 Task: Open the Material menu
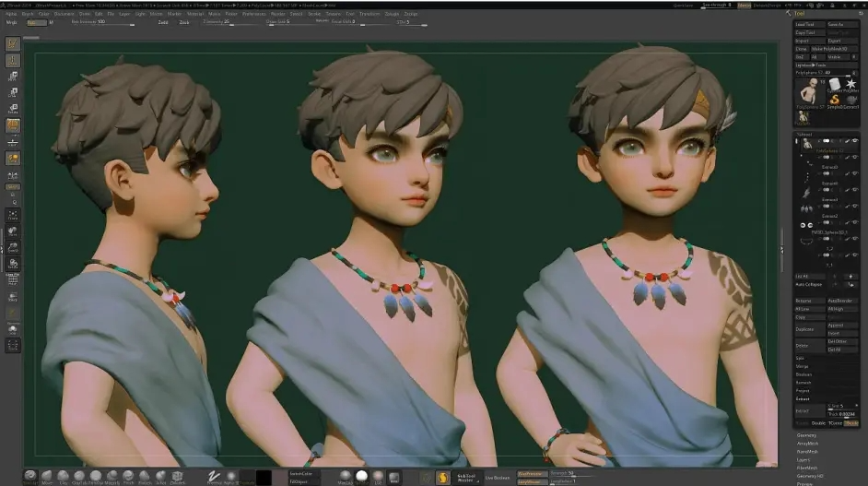coord(195,14)
